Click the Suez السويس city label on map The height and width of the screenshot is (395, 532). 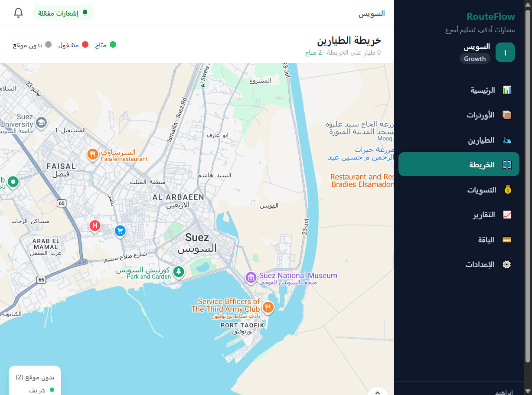197,243
